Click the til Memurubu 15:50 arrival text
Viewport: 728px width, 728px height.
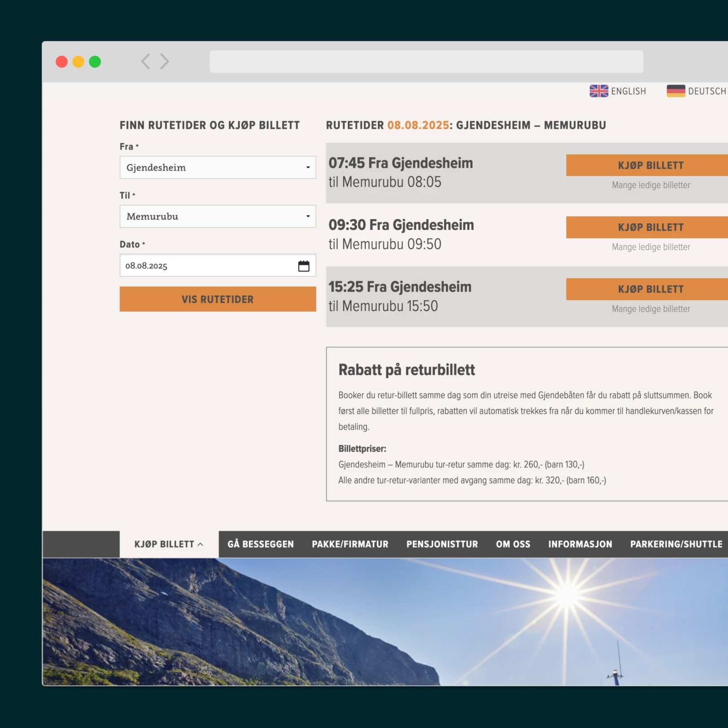click(x=383, y=306)
